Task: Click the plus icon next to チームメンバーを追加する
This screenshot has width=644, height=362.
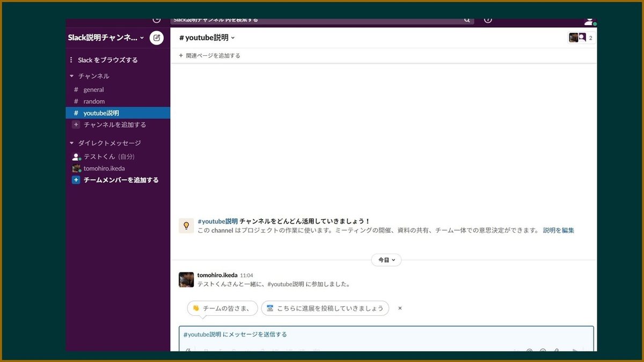Action: click(x=76, y=180)
